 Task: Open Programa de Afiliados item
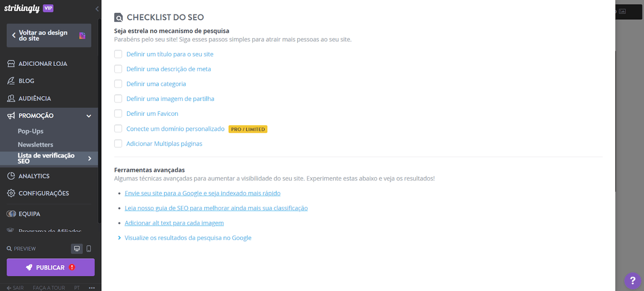[x=50, y=231]
